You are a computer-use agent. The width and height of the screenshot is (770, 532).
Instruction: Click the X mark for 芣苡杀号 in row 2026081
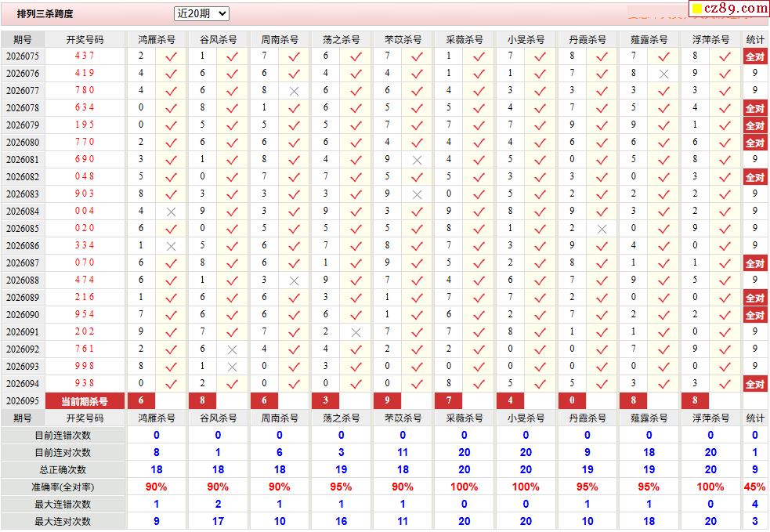(417, 160)
